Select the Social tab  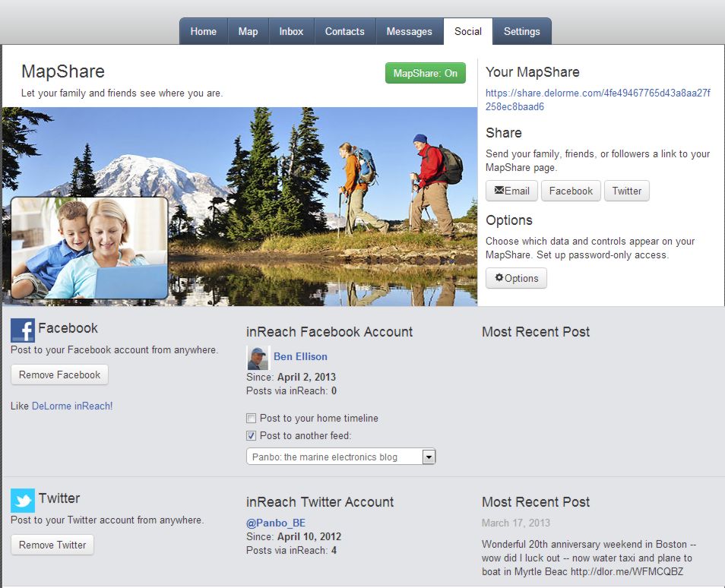pos(468,31)
